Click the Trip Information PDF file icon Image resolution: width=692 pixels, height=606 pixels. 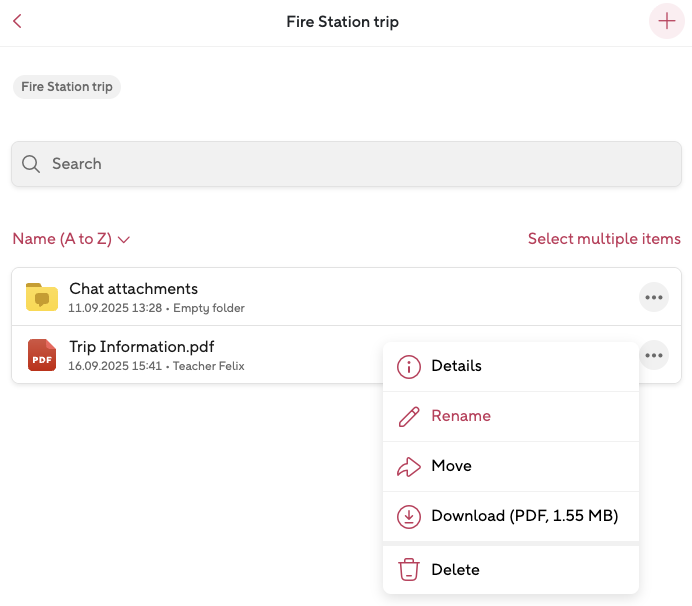click(42, 355)
